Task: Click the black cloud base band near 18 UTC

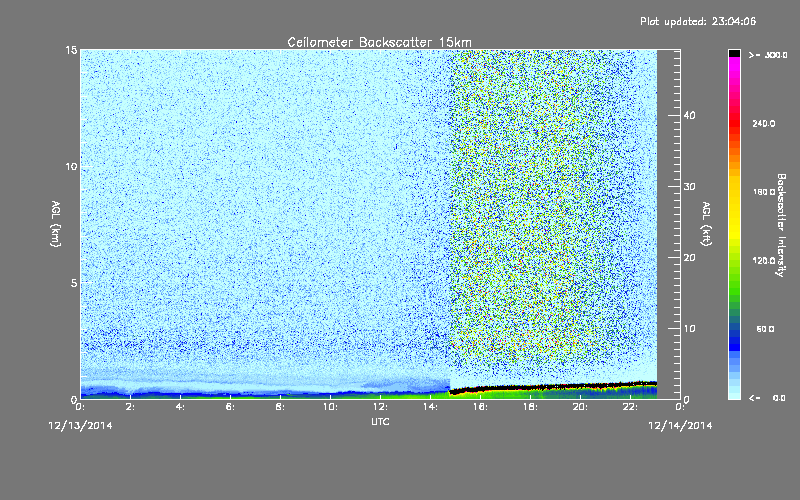Action: tap(530, 388)
